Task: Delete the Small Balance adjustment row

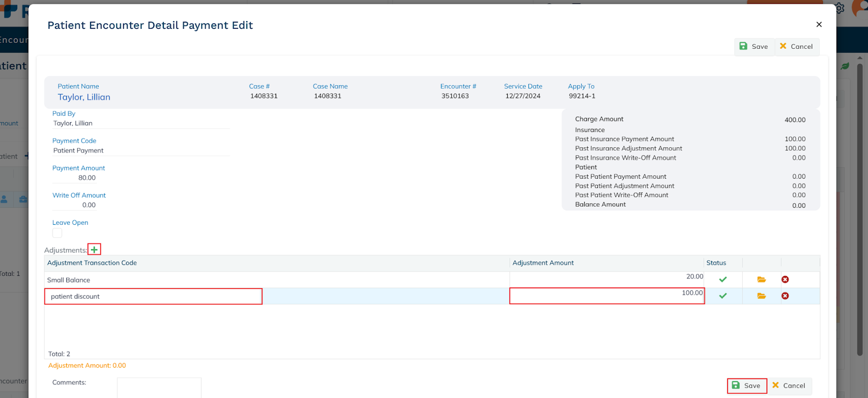Action: [785, 280]
